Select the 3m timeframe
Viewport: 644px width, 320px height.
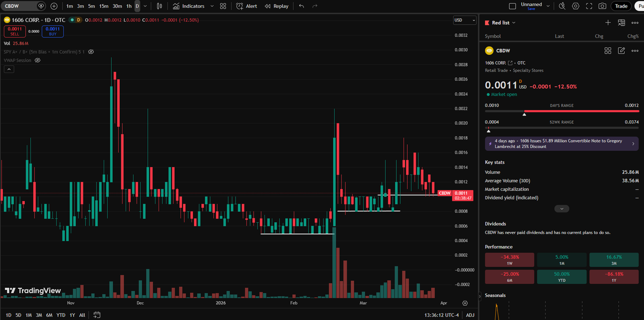coord(81,6)
